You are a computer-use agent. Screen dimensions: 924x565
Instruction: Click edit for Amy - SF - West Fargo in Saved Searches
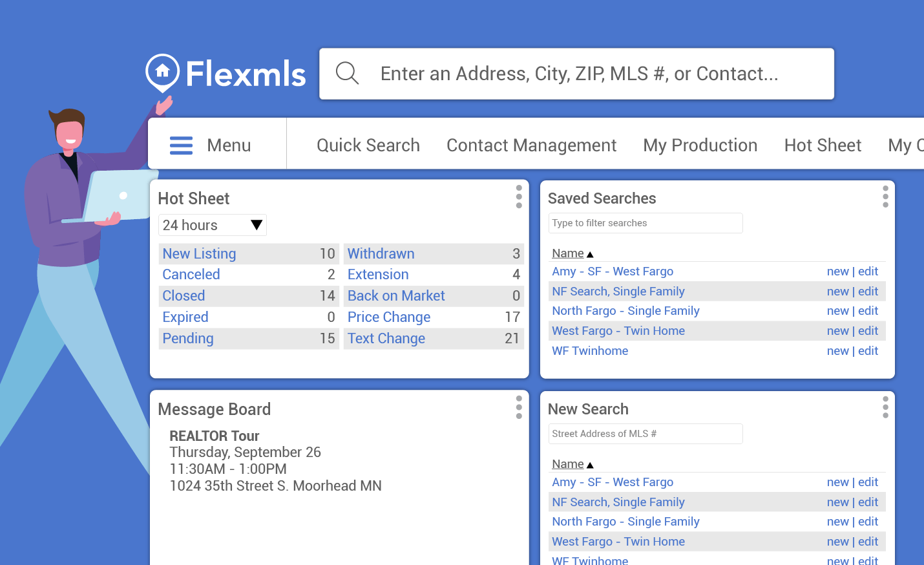(868, 272)
